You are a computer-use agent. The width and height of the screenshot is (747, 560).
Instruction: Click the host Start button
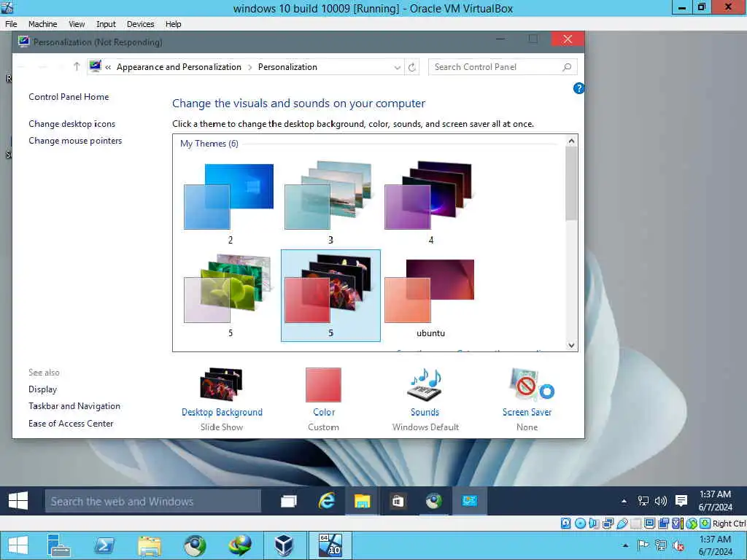pos(18,545)
